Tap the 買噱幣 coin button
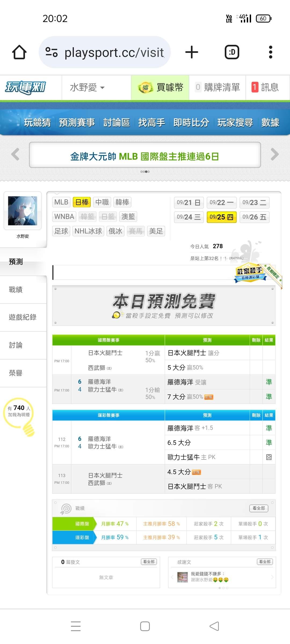This screenshot has width=290, height=644. coord(160,87)
